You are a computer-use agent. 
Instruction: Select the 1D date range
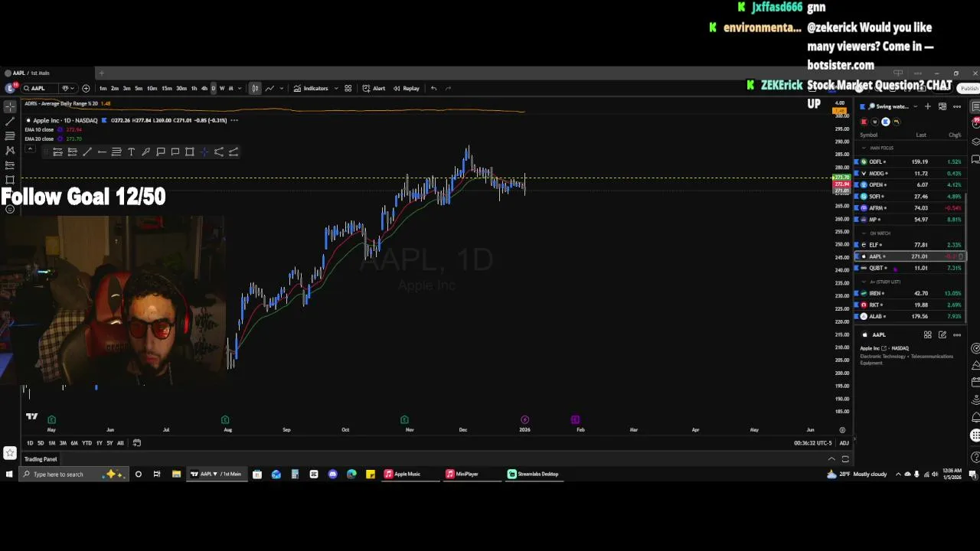click(30, 443)
